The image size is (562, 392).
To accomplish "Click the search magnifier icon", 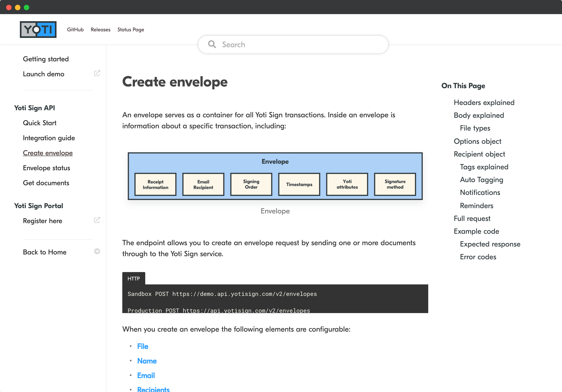I will pyautogui.click(x=212, y=44).
